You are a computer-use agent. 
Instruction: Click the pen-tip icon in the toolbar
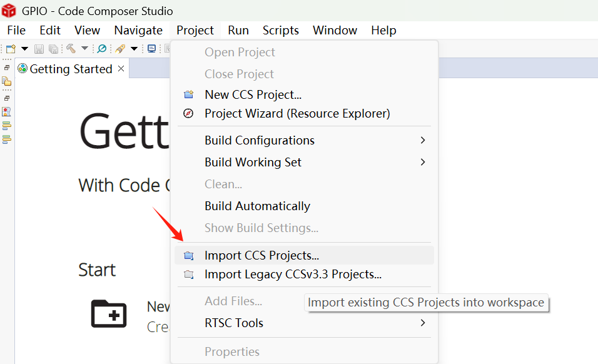tap(120, 49)
